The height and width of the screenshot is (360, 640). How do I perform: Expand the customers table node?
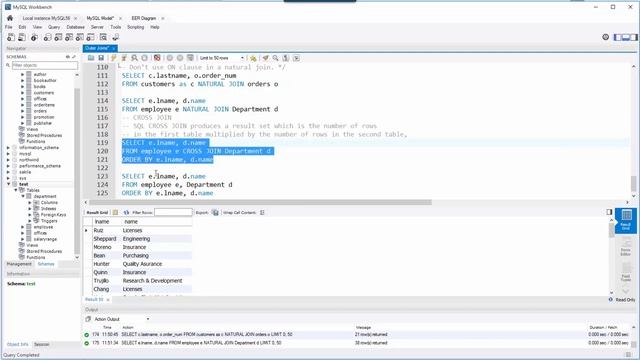coord(22,93)
